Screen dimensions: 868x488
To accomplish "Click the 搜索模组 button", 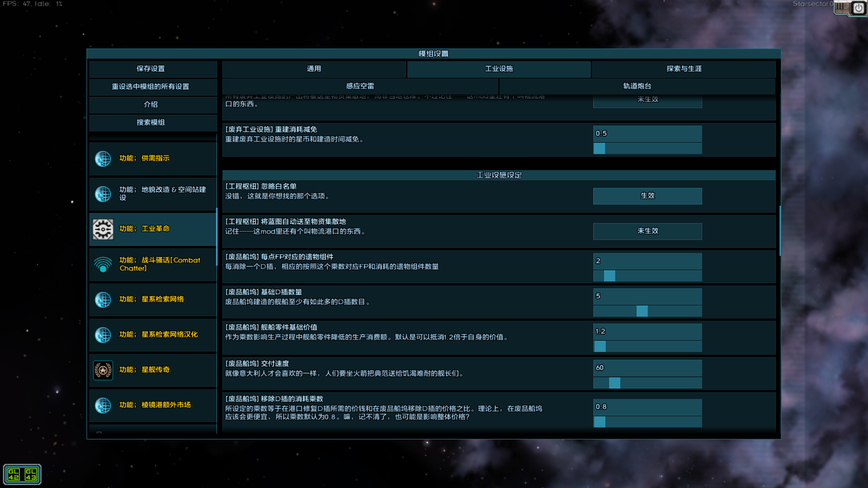I will pos(151,122).
